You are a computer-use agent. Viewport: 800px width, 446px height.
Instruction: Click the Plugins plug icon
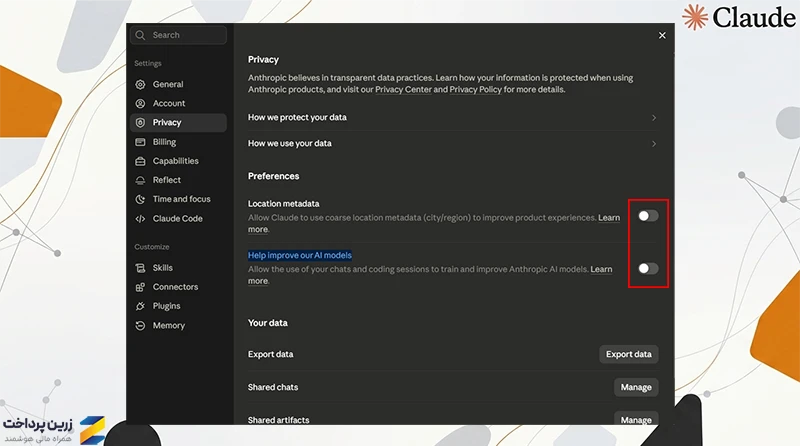pos(140,306)
